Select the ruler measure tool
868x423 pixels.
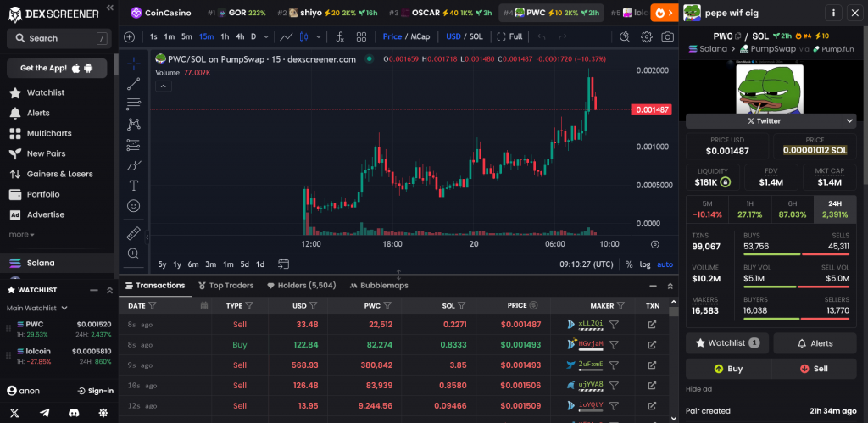pyautogui.click(x=133, y=233)
